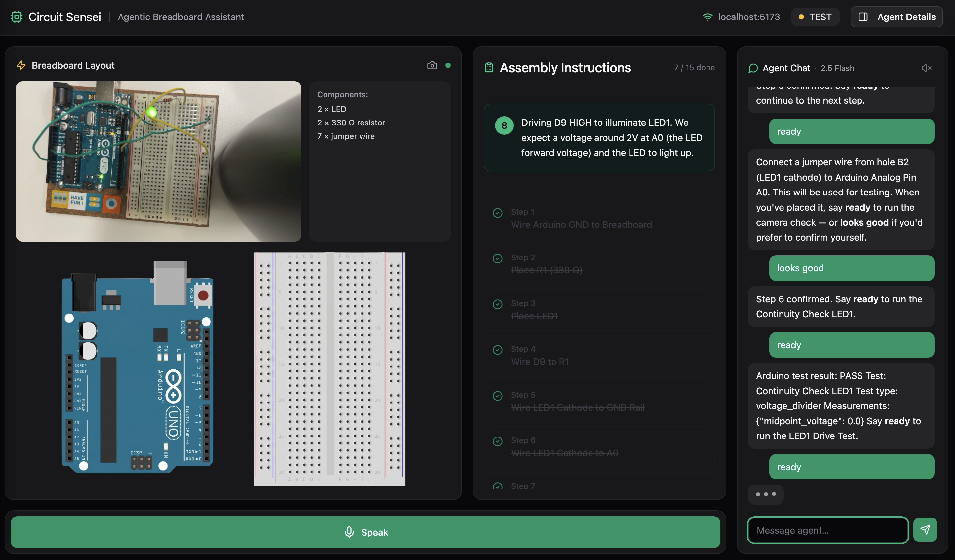Click the Circuit Sensei chip logo
The image size is (955, 560).
click(17, 17)
